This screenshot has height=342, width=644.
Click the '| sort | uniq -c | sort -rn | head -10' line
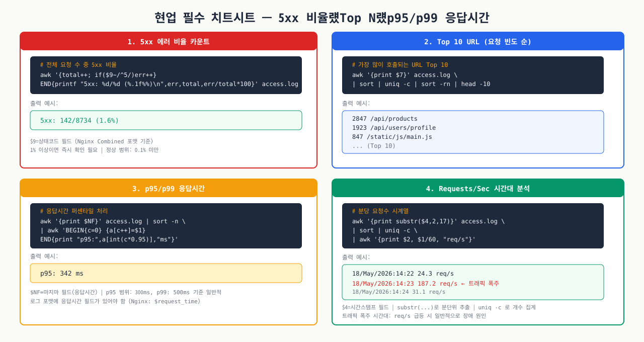click(421, 84)
